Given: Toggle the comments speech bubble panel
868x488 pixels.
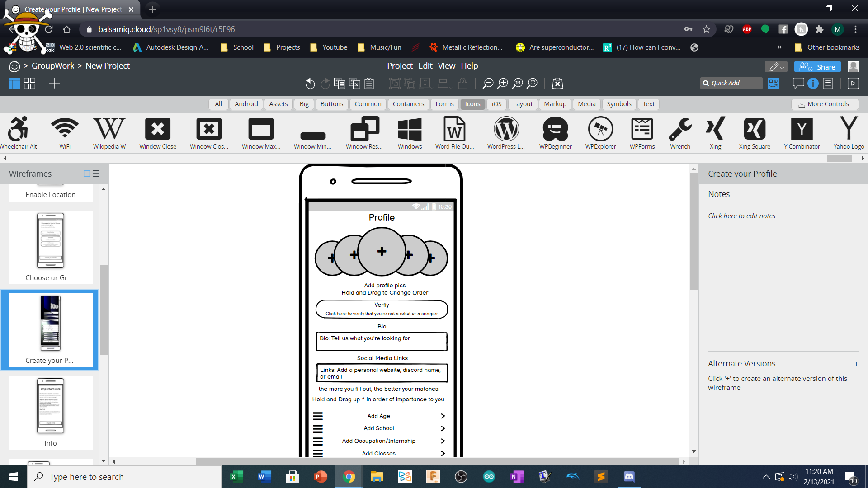Looking at the screenshot, I should 798,84.
